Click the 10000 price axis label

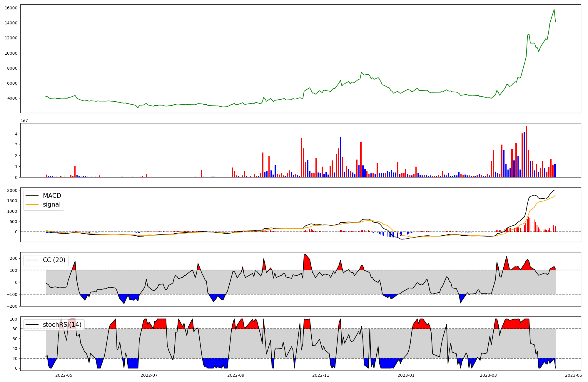[11, 53]
